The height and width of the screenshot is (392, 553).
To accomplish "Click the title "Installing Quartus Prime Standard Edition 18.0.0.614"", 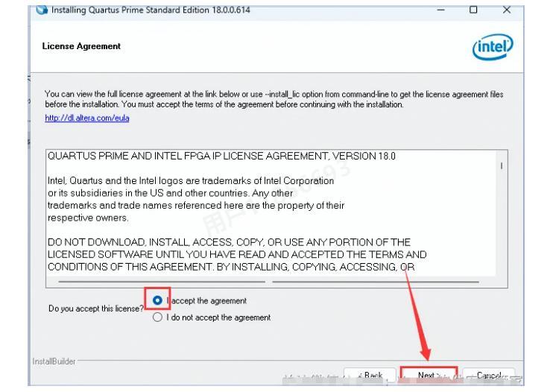I will pyautogui.click(x=151, y=10).
